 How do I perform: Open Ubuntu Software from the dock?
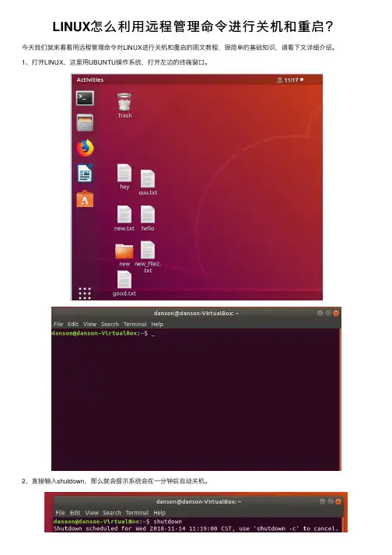[85, 199]
